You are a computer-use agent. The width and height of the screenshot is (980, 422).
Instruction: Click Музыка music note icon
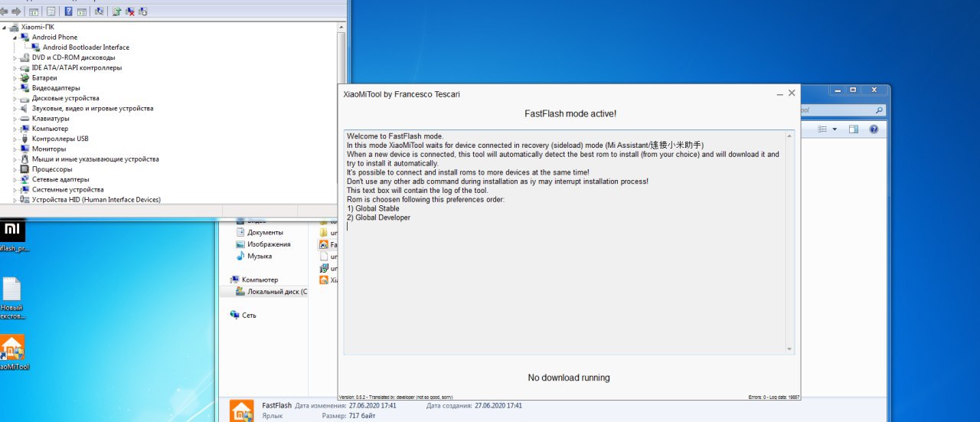(x=240, y=257)
